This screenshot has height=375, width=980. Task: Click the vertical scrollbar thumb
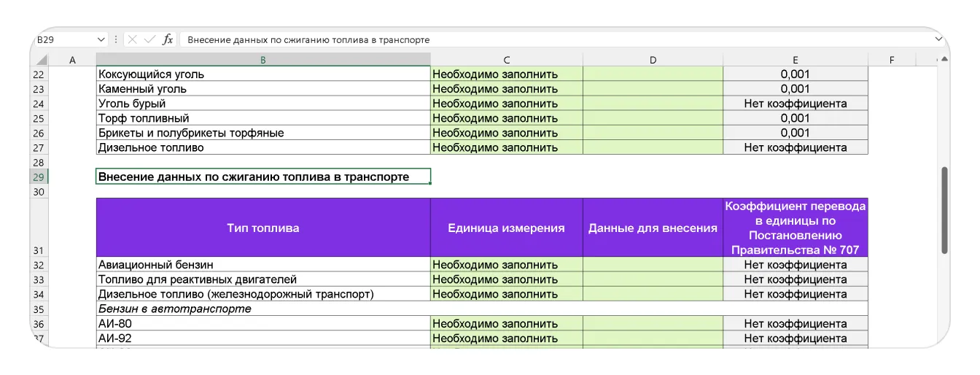944,210
